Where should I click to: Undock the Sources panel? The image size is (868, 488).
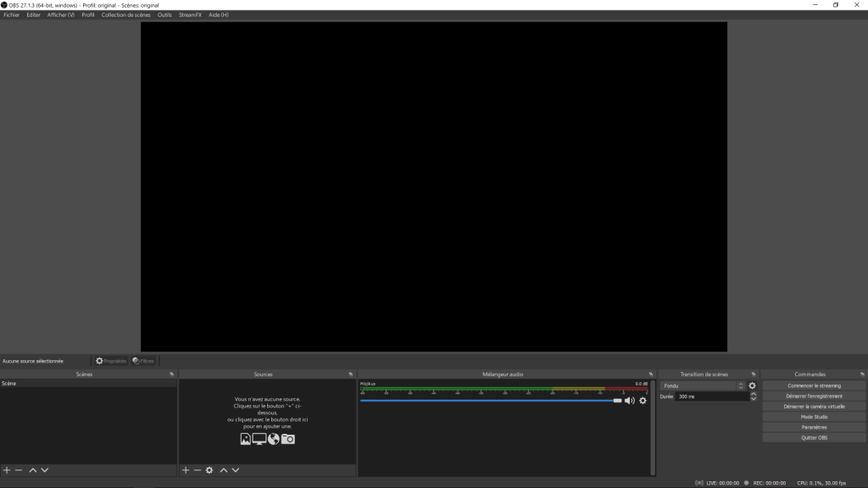pos(350,374)
